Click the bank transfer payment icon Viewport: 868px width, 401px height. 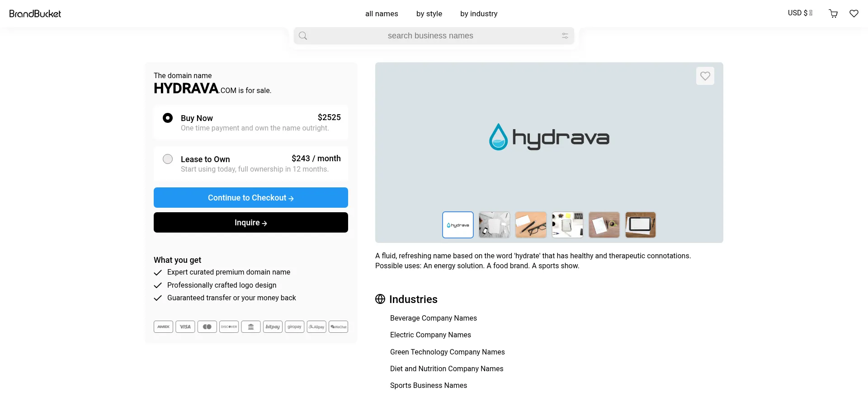(251, 326)
